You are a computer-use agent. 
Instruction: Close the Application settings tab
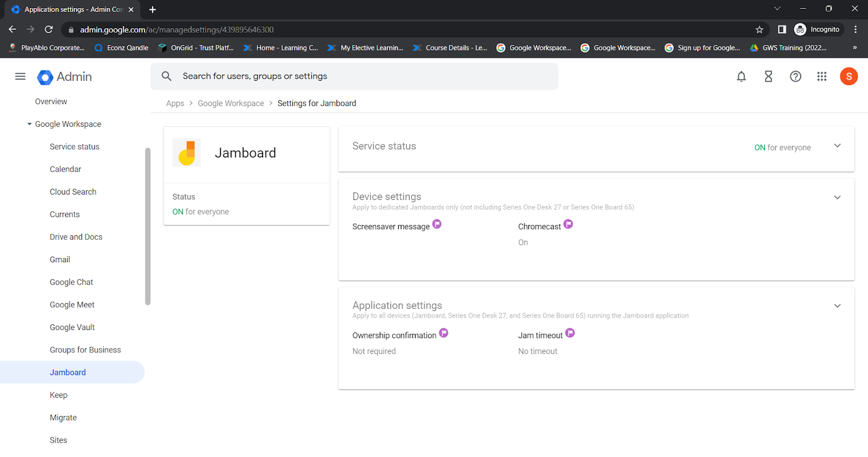131,9
